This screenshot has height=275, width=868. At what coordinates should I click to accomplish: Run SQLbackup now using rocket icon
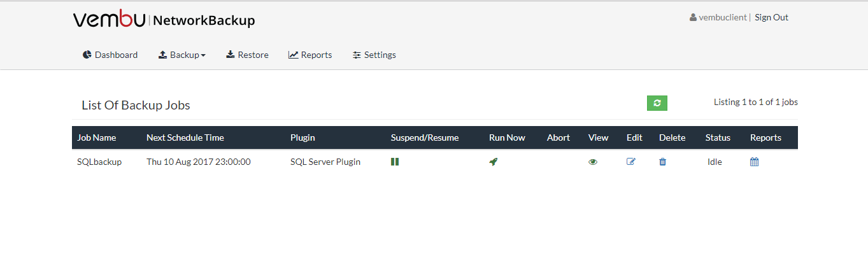(x=493, y=162)
